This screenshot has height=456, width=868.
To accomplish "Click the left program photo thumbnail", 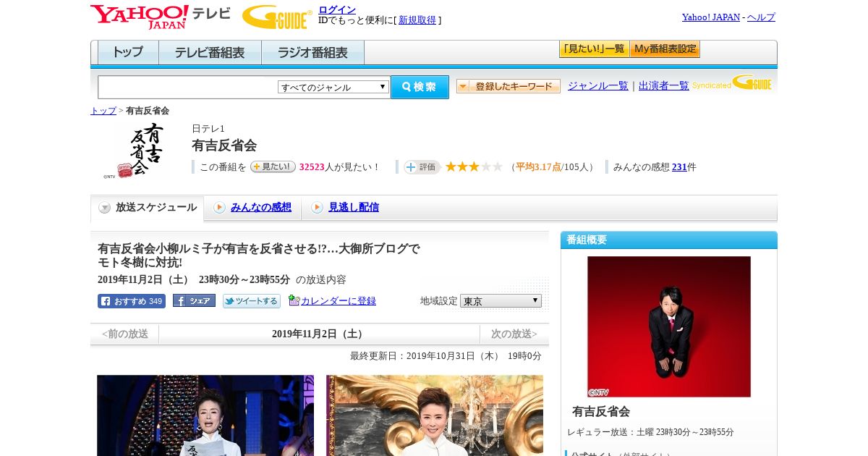I will tap(205, 415).
